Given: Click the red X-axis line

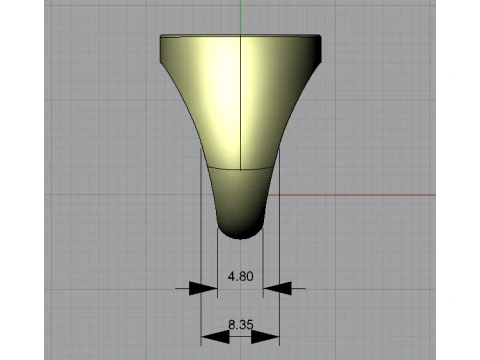Looking at the screenshot, I should (x=352, y=195).
